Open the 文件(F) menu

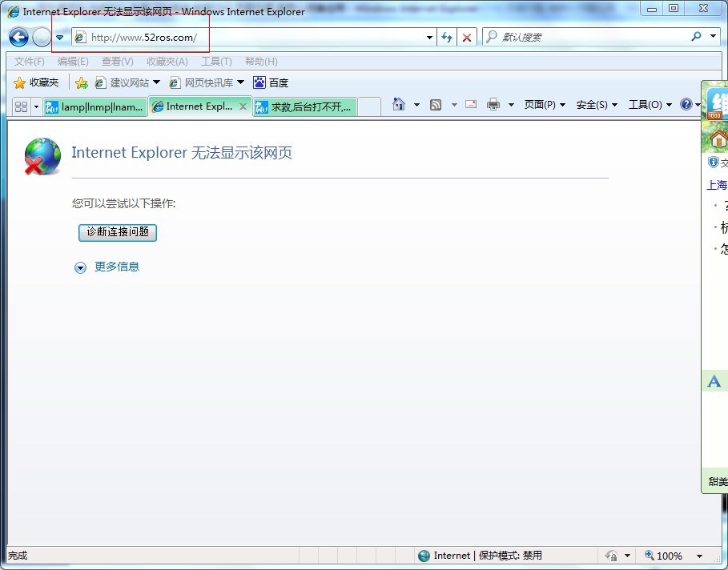[x=30, y=62]
